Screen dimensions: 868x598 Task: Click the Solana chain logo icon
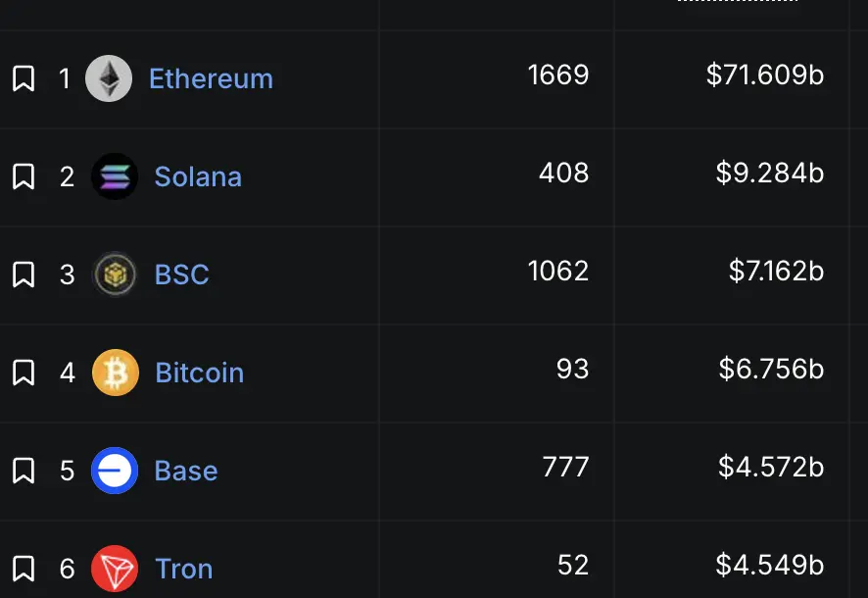115,176
